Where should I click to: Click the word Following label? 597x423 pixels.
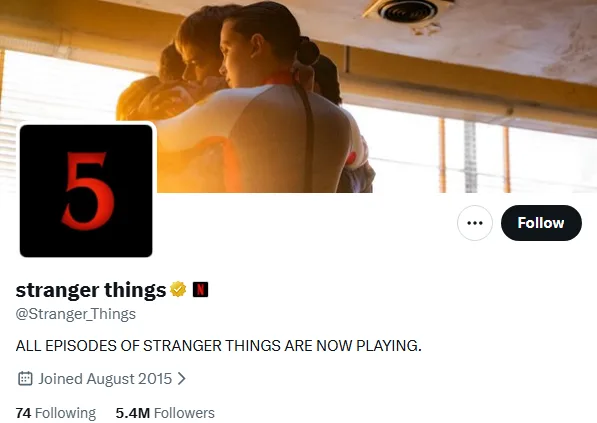pos(65,413)
